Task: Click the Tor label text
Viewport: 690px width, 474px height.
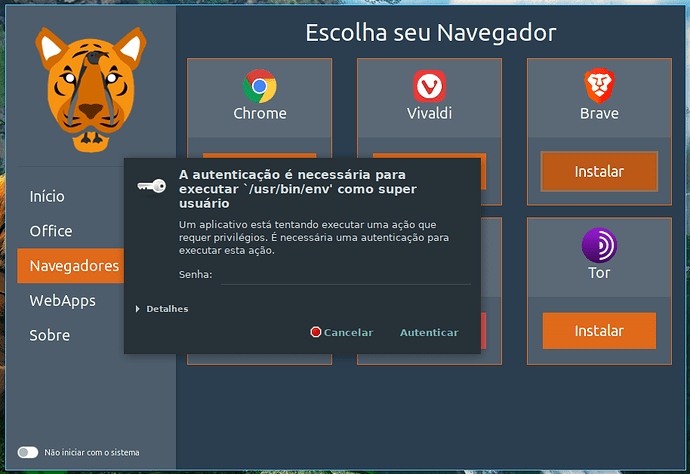Action: click(599, 273)
